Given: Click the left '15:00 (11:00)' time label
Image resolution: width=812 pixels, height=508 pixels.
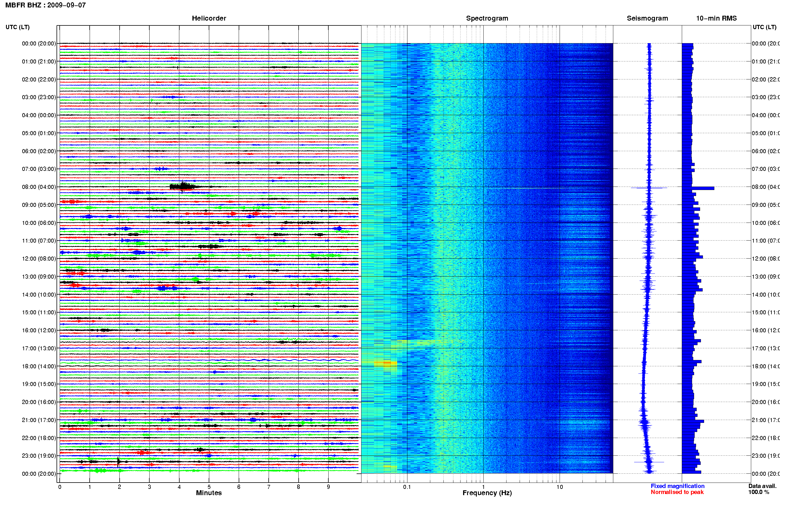Looking at the screenshot, I should (x=39, y=313).
